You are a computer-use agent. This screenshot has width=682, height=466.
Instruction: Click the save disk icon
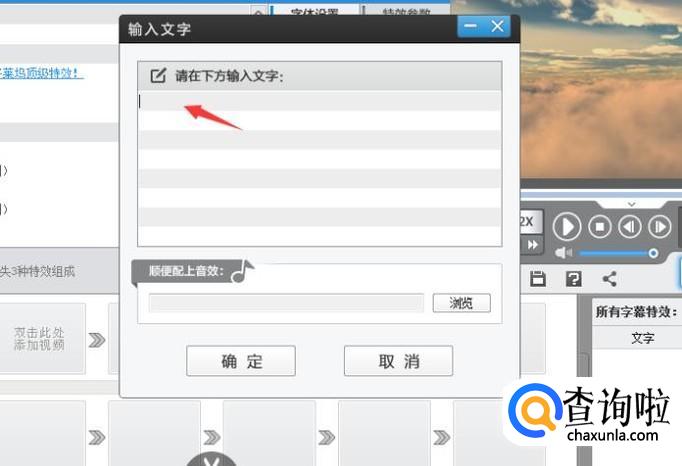538,278
